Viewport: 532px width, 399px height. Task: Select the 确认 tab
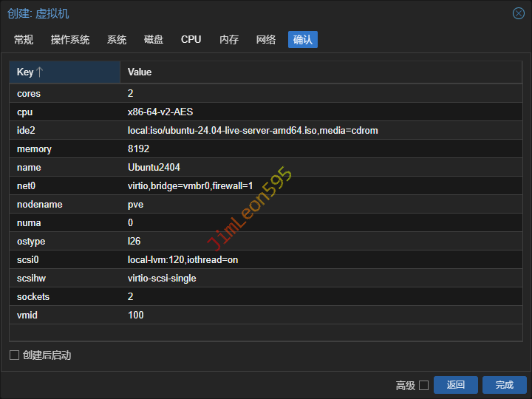pyautogui.click(x=303, y=40)
